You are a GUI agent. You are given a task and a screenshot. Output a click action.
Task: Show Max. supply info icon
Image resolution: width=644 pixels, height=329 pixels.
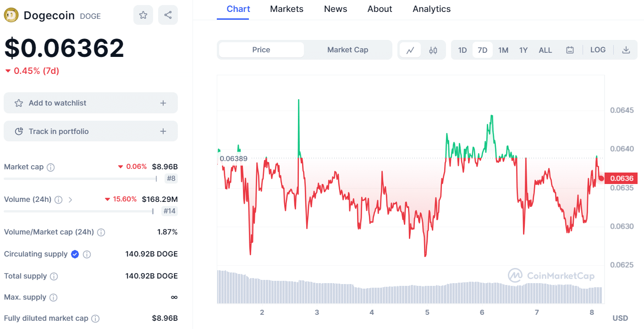(x=53, y=297)
